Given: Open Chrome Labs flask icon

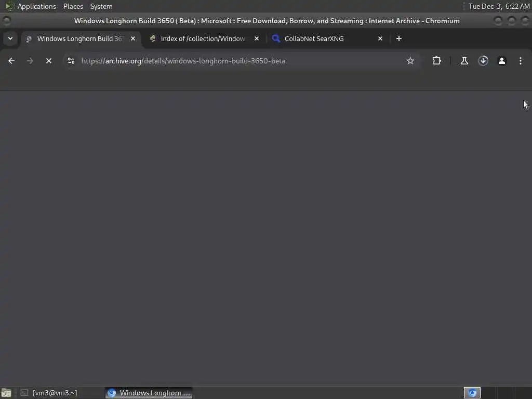Looking at the screenshot, I should click(464, 61).
